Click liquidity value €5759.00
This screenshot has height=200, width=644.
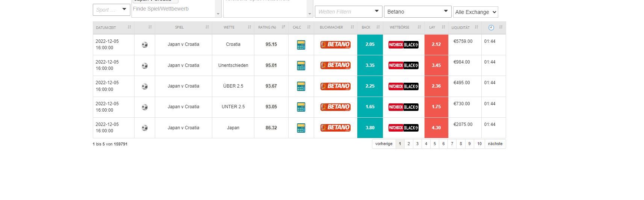[463, 41]
